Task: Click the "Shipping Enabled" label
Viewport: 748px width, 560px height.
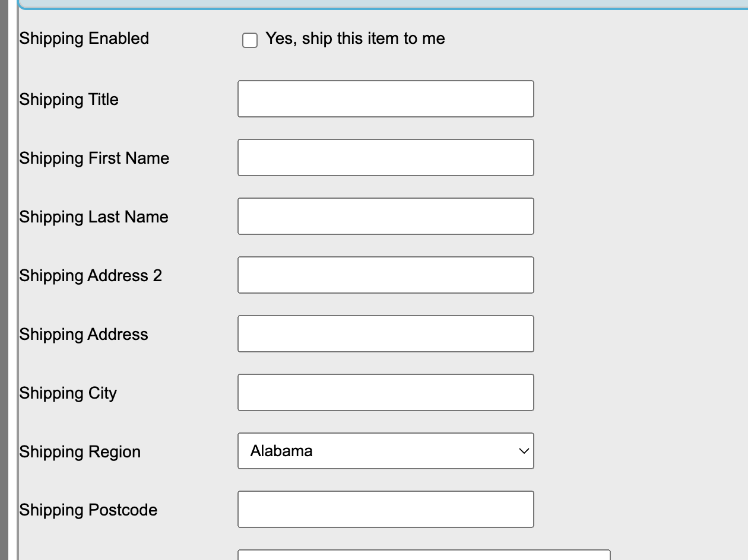Action: pos(84,39)
